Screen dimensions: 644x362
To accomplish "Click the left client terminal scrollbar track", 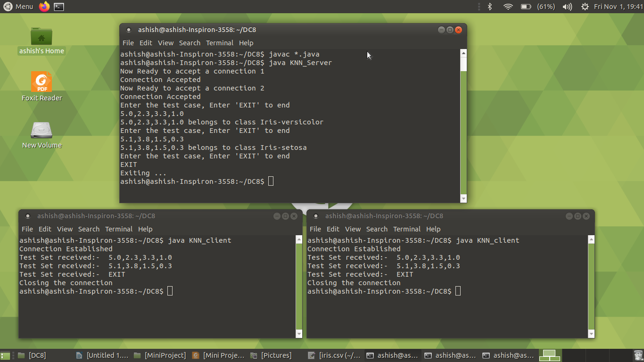I will (299, 287).
